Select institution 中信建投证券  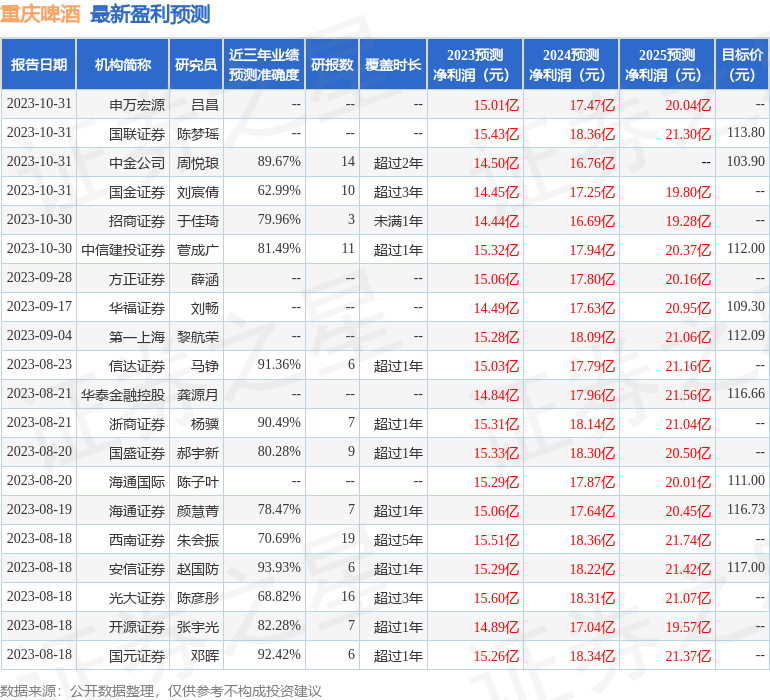tap(123, 250)
